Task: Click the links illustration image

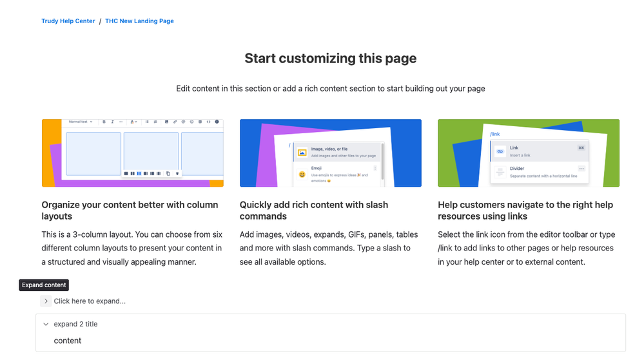Action: (529, 153)
